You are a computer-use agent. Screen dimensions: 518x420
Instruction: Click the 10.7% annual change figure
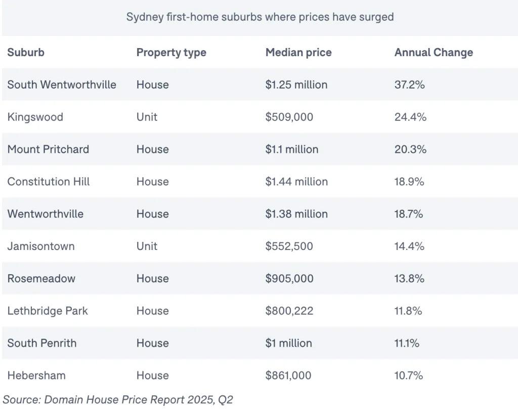pyautogui.click(x=408, y=375)
